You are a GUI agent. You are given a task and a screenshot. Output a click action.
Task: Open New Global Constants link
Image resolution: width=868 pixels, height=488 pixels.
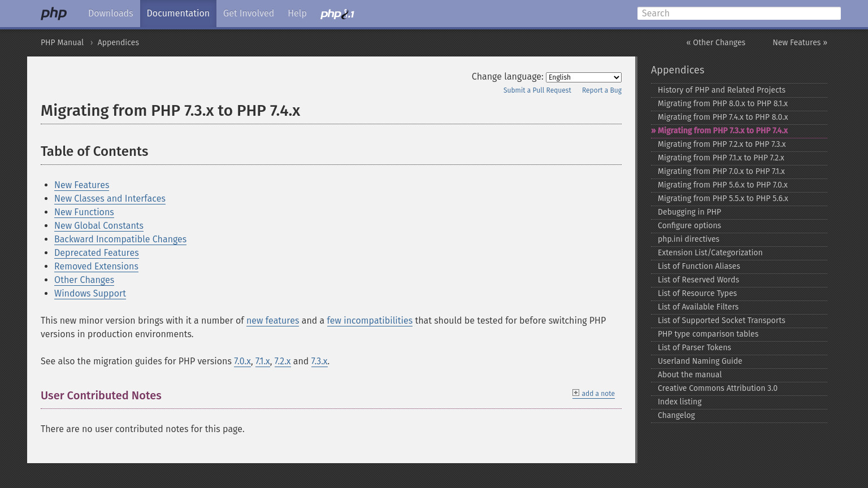[x=99, y=226]
